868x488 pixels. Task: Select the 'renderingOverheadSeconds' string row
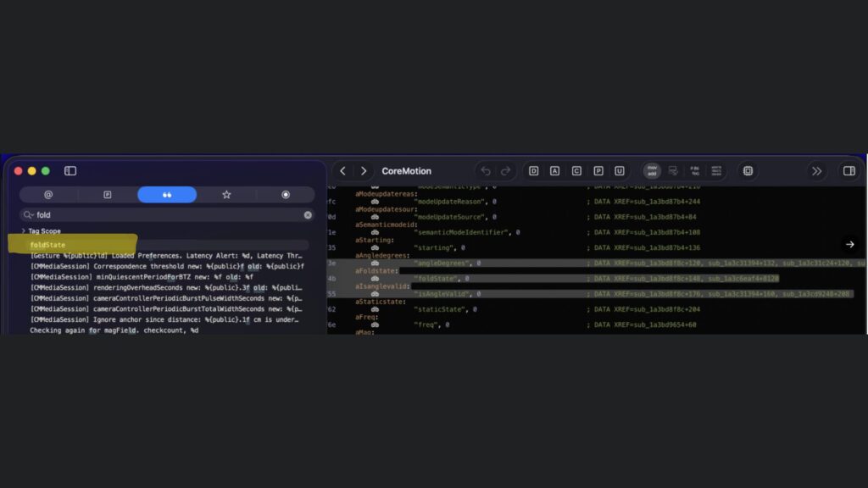[166, 288]
